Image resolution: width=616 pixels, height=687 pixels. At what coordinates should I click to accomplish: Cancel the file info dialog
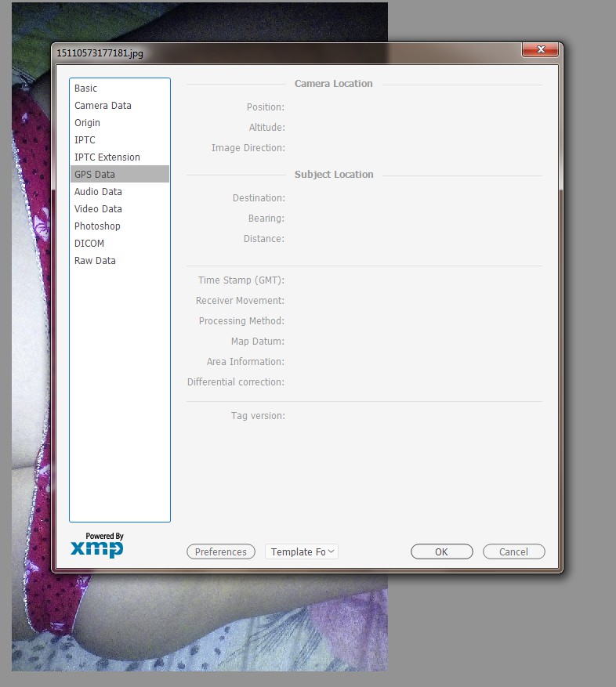pos(514,551)
